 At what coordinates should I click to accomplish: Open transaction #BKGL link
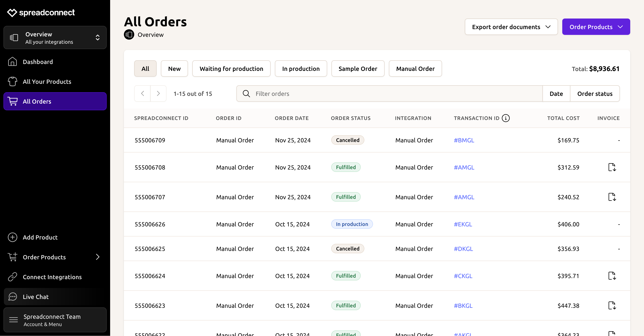(463, 305)
